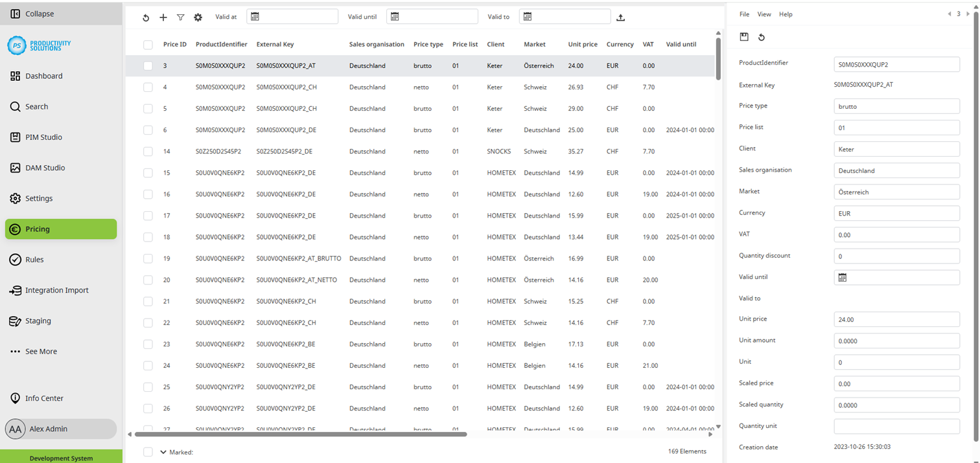Viewport: 980px width, 463px height.
Task: Open table settings via the gear icon
Action: coord(198,17)
